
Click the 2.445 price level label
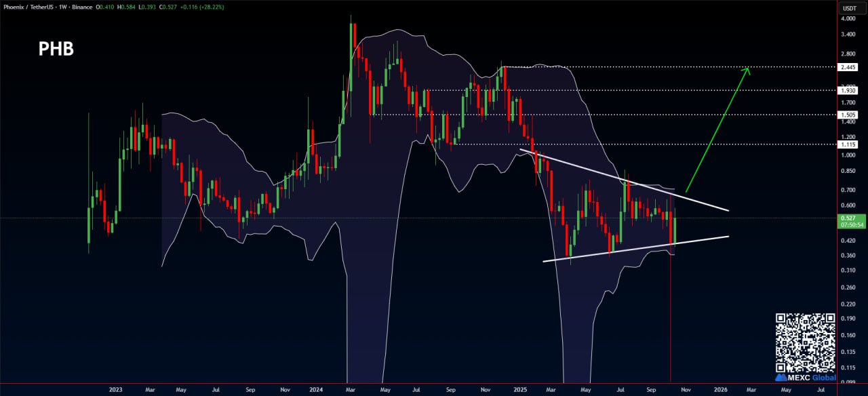coord(849,67)
